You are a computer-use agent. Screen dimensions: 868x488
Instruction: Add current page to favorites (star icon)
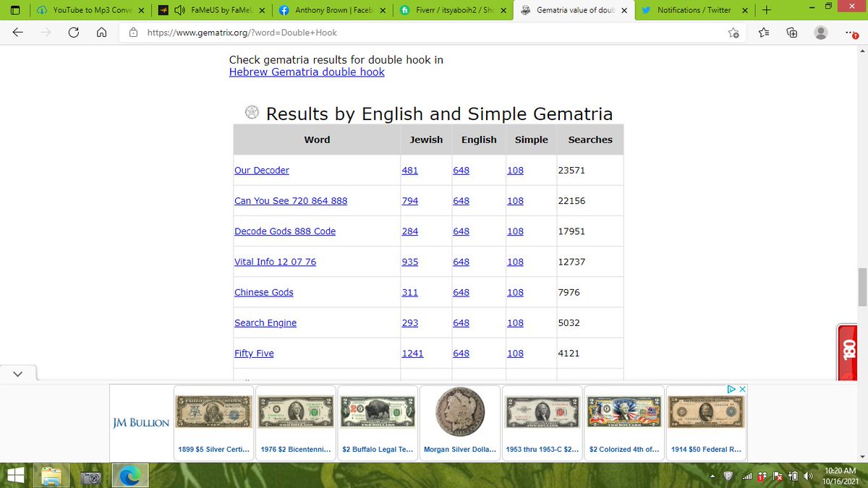click(733, 33)
